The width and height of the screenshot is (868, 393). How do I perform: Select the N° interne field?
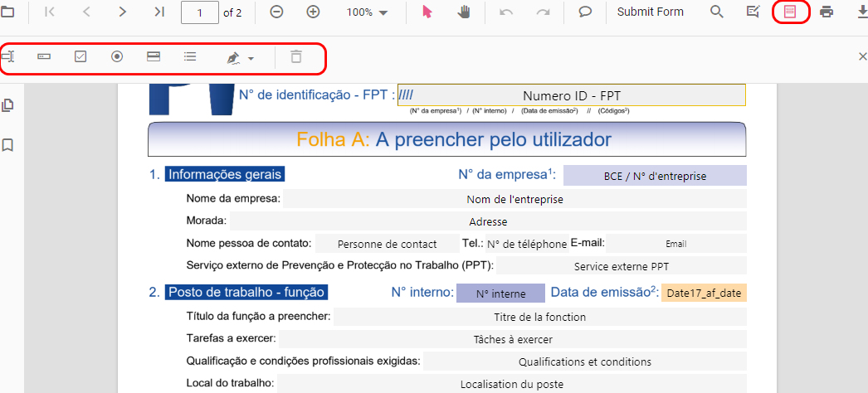[x=500, y=293]
